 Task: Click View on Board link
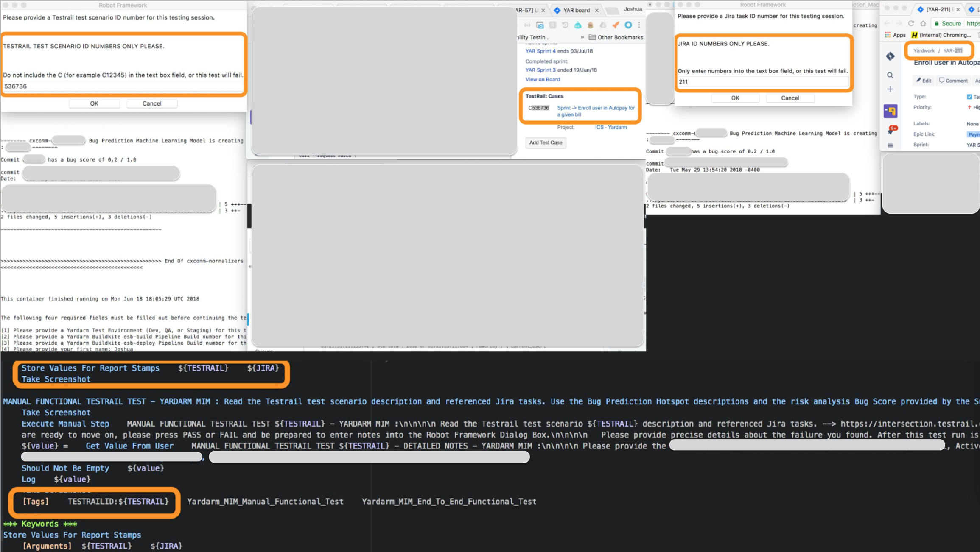542,79
